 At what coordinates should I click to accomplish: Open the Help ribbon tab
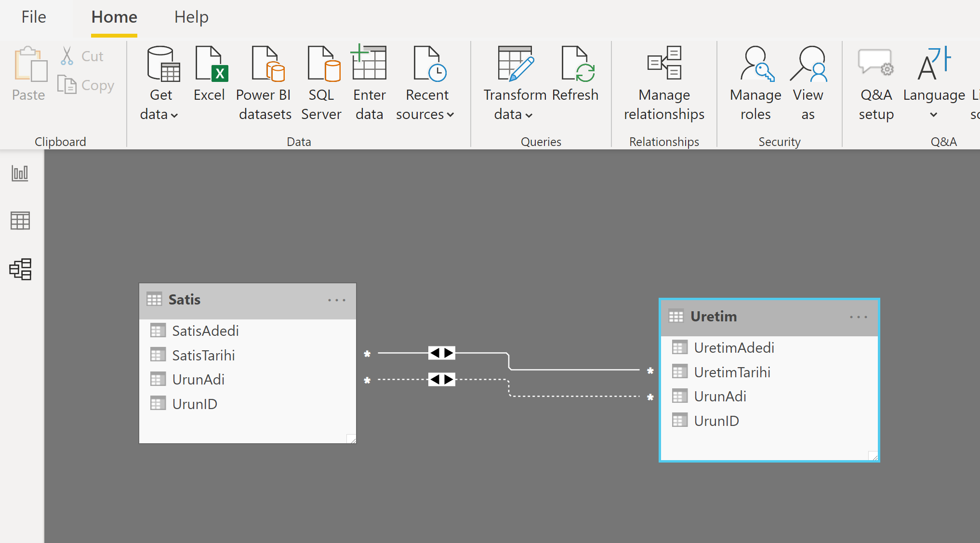point(191,17)
